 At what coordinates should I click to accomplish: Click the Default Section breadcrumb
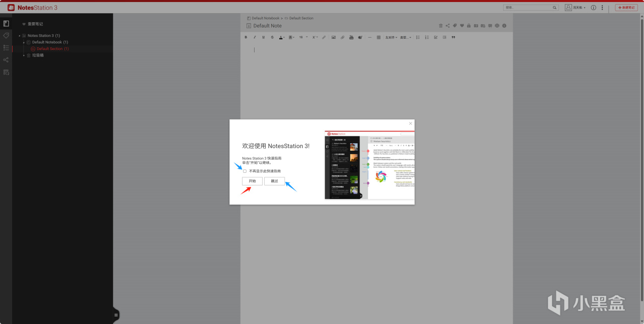click(x=301, y=18)
